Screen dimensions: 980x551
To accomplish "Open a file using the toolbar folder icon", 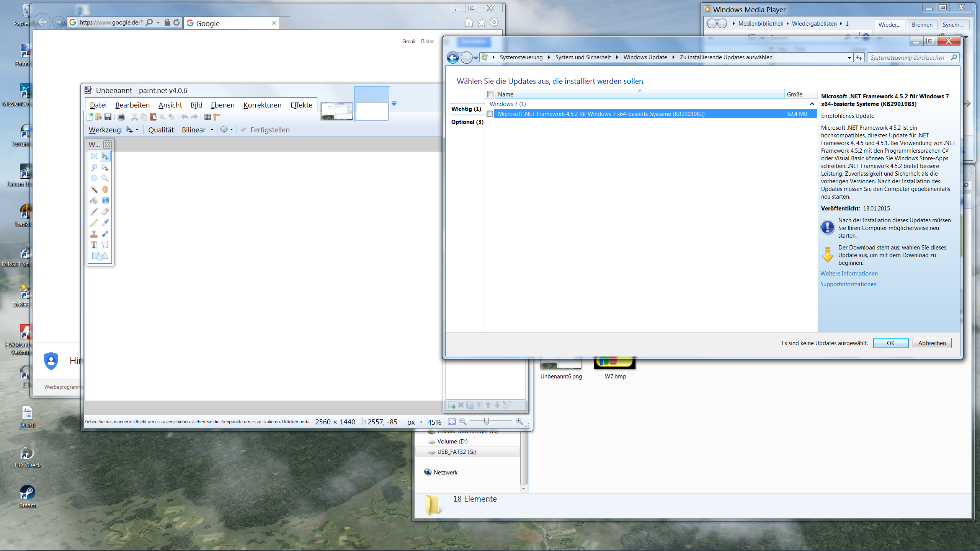I will click(98, 117).
